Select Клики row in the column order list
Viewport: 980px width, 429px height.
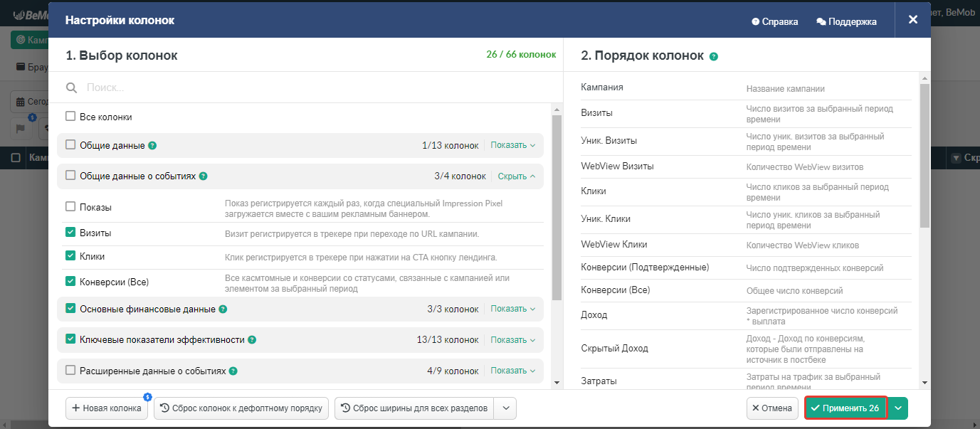click(x=746, y=192)
